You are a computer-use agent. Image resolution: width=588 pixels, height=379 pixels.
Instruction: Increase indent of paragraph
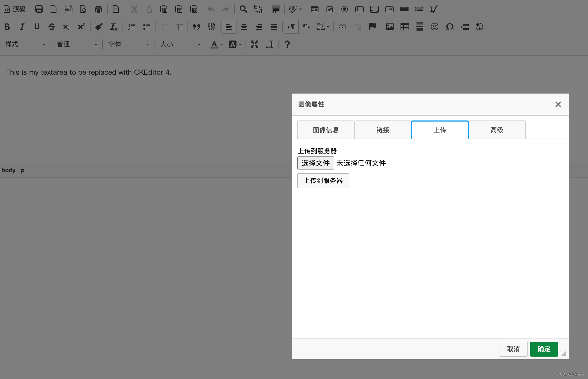point(179,27)
